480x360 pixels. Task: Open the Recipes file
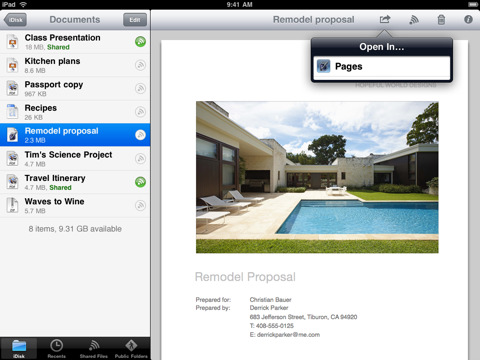click(75, 112)
